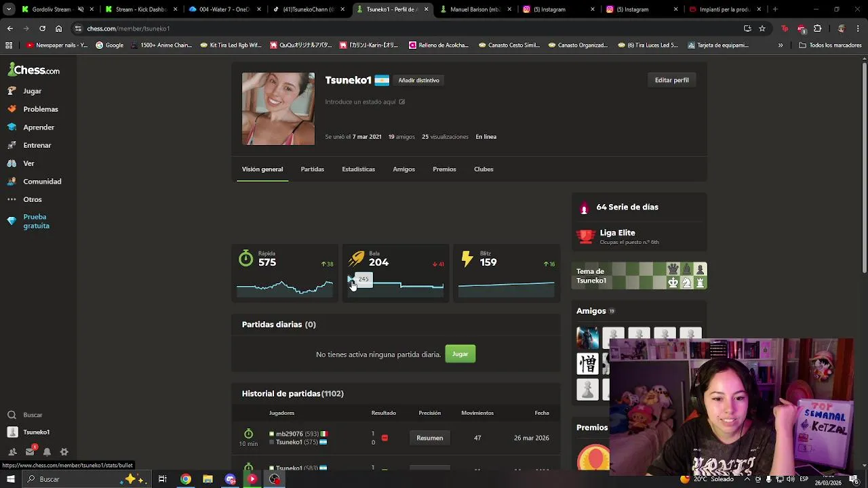Open the Bala 204 rocket rating card

pos(395,272)
